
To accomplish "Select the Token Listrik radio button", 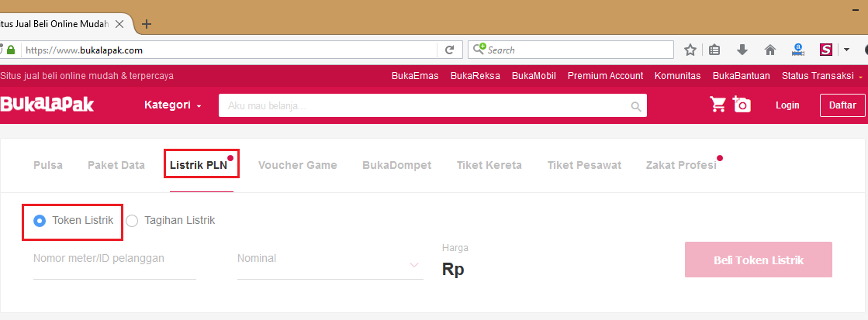I will 40,221.
